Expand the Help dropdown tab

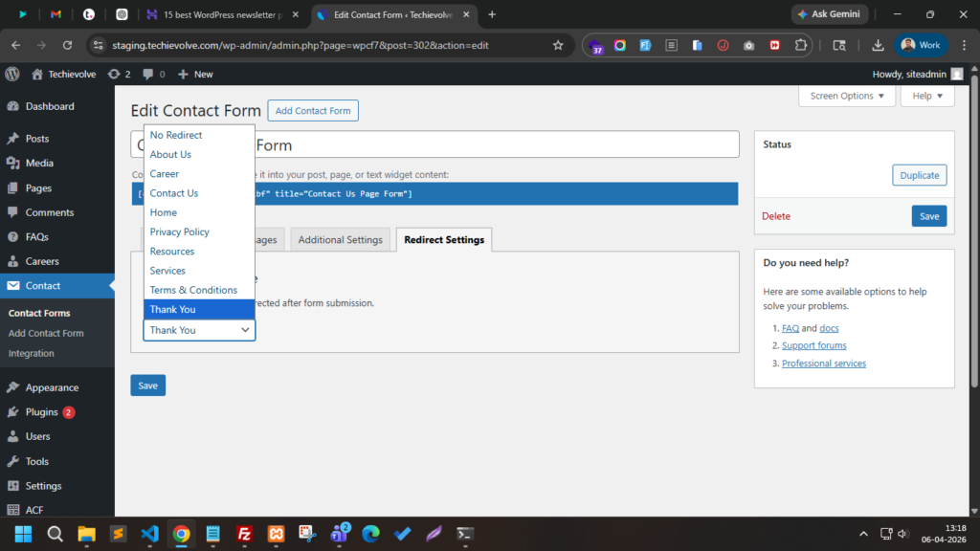click(x=927, y=96)
